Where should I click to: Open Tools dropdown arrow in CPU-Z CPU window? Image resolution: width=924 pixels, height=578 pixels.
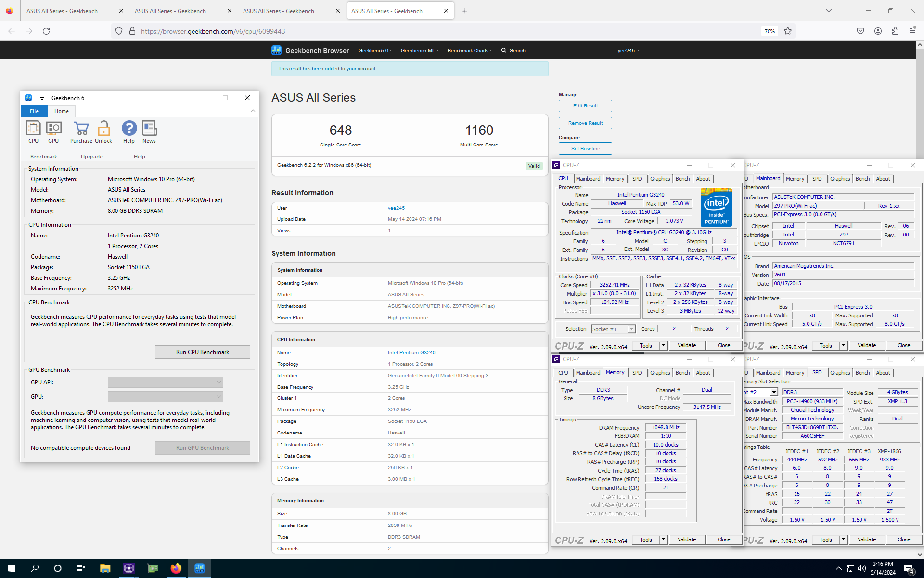coord(663,345)
